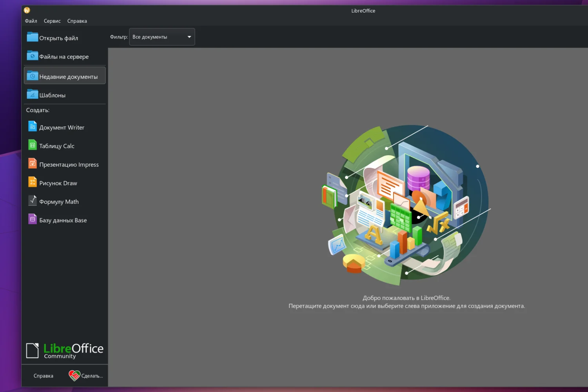Click the Справка button at bottom left
The height and width of the screenshot is (392, 588).
[44, 376]
